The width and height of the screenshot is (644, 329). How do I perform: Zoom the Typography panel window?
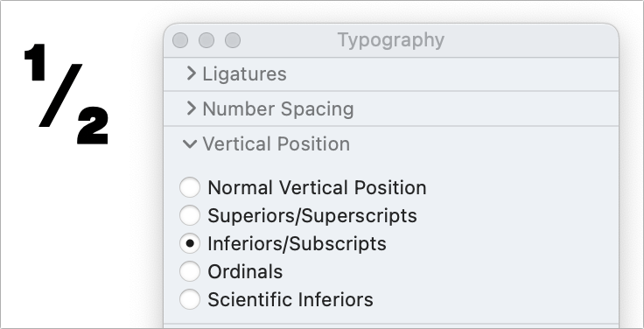(233, 40)
